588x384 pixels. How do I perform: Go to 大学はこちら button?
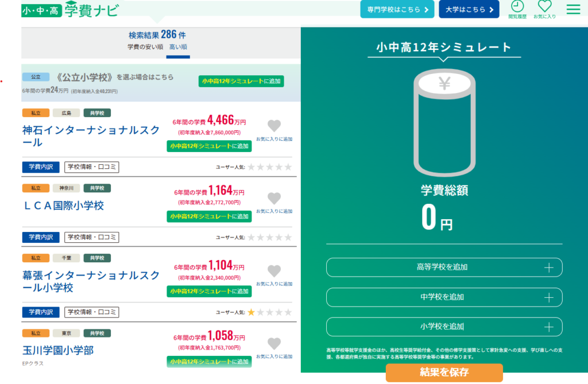coord(469,9)
